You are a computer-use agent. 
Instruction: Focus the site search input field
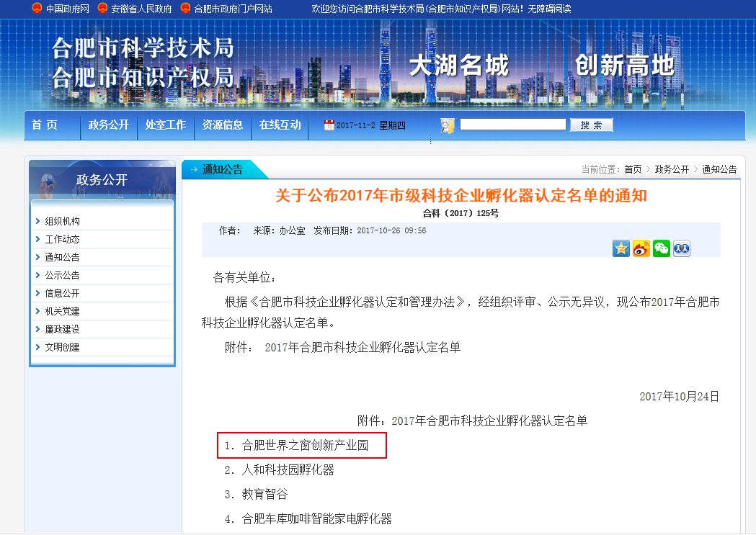click(513, 125)
